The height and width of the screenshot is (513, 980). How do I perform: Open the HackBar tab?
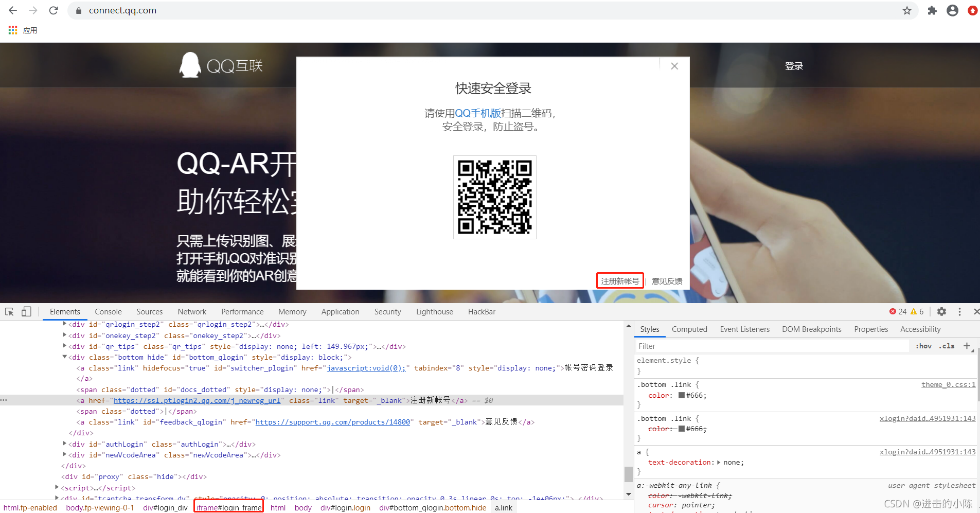(482, 311)
